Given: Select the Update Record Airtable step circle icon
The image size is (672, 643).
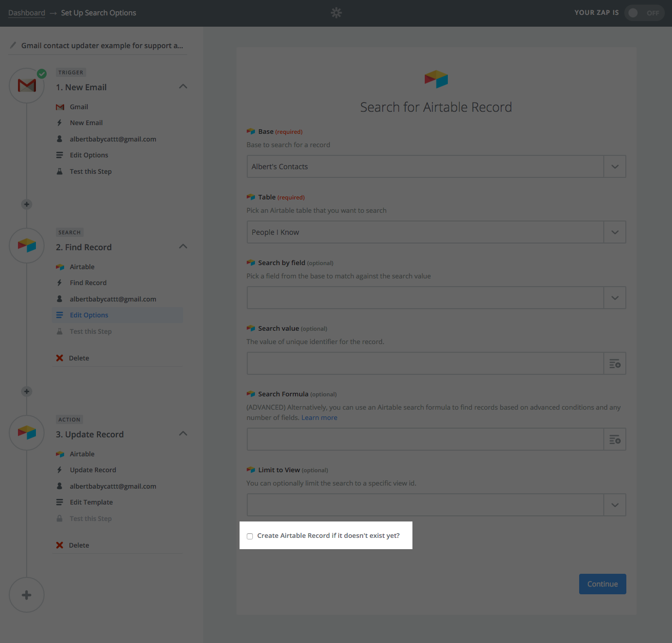Looking at the screenshot, I should 27,433.
